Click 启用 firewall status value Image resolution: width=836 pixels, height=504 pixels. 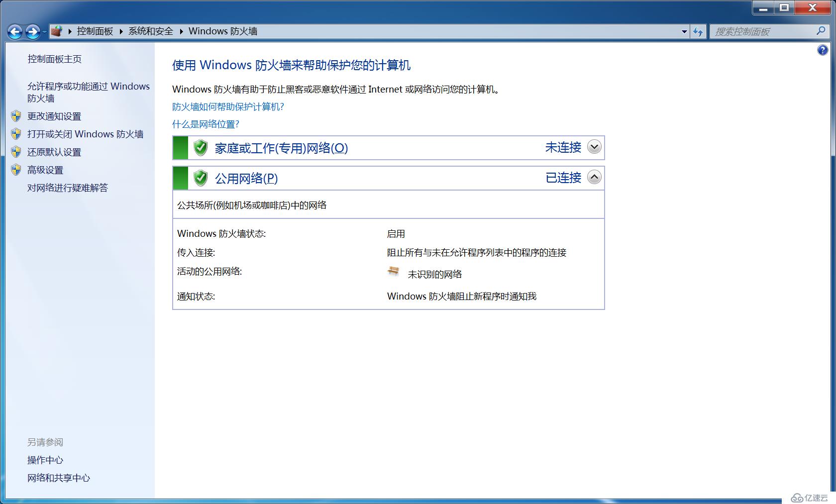(x=396, y=234)
